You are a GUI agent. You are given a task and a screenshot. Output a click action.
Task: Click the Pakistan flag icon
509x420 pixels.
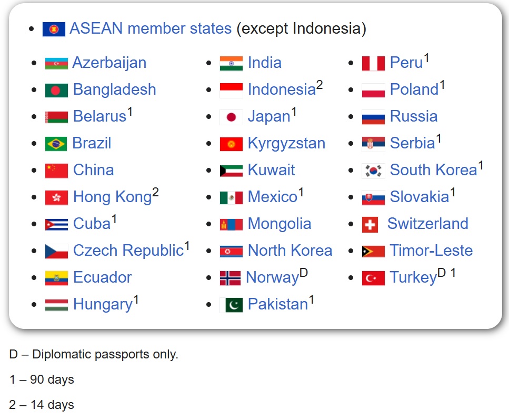[231, 305]
